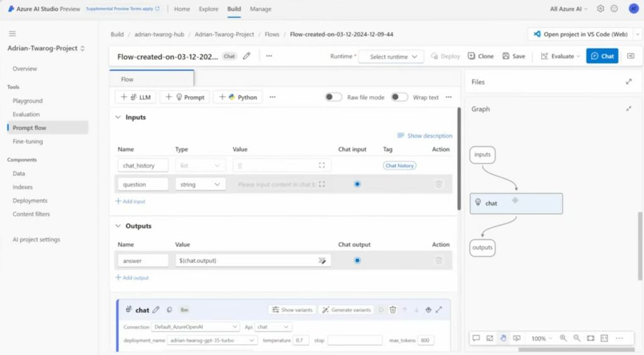Open graph comment bubble tool
This screenshot has width=644, height=355.
(x=476, y=338)
